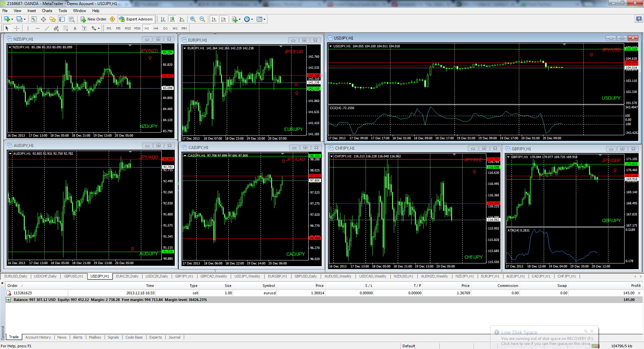Viewport: 644px width, 349px height.
Task: Expand the Indicators dropdown arrow
Action: tap(239, 19)
